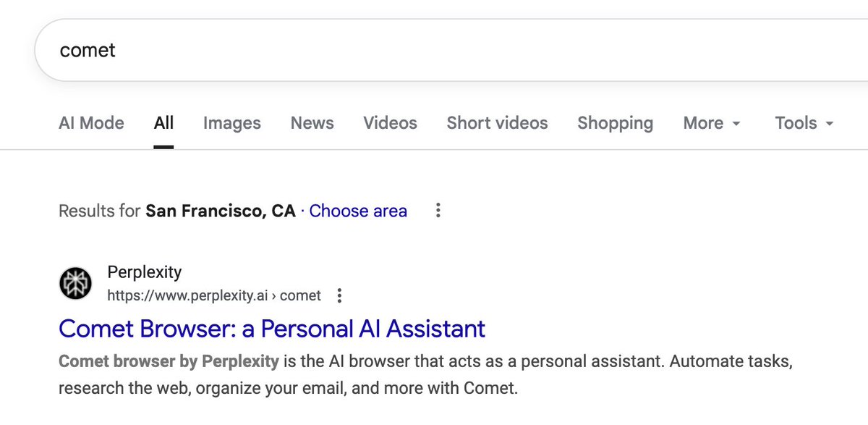Click snippet line starting with research the web

[288, 387]
